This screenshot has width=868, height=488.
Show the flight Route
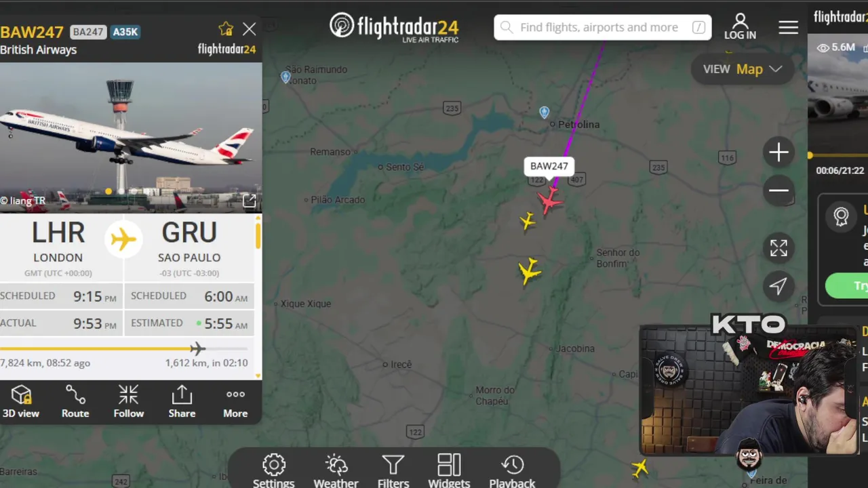(75, 401)
